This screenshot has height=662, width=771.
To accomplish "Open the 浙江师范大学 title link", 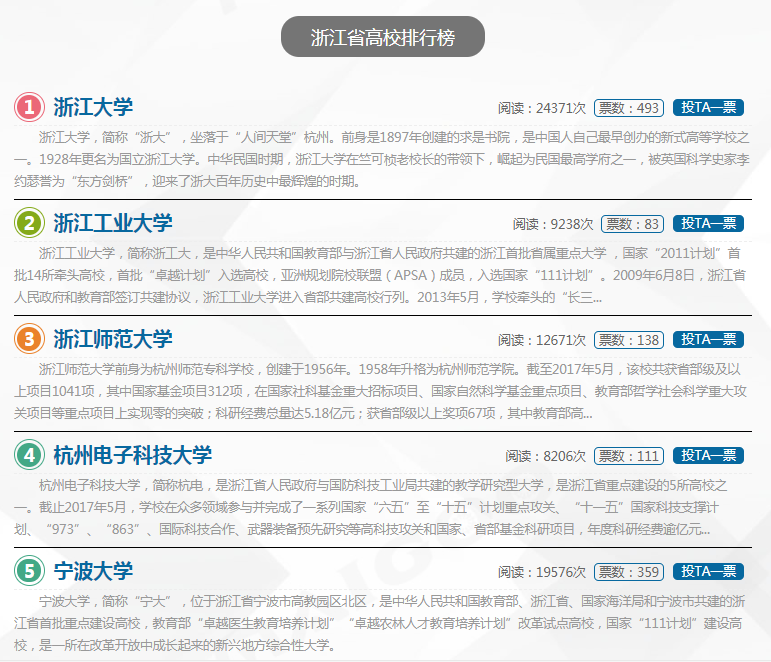I will [x=113, y=339].
